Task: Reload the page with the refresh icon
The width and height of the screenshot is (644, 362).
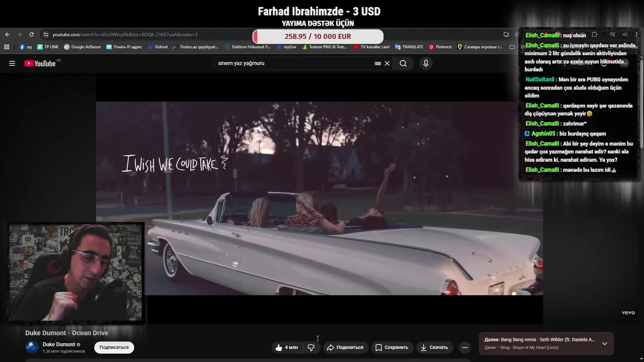Action: [x=31, y=35]
